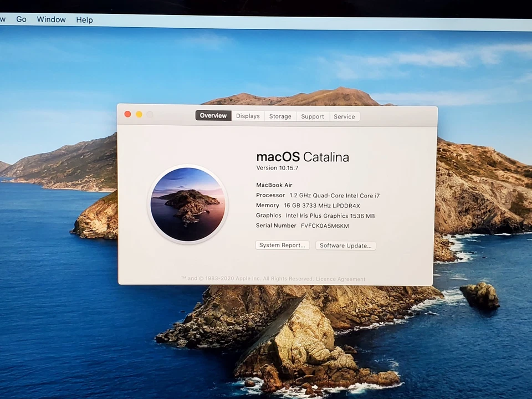Select the 1.2 GHz Quad-Core processor value
The height and width of the screenshot is (399, 532).
[x=335, y=196]
